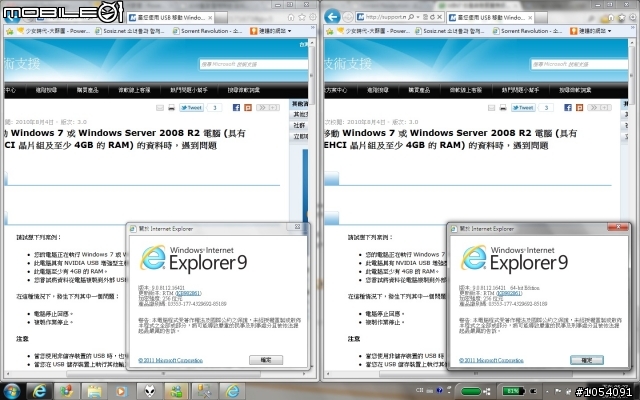Click Microsoft search box in left window
Viewport: 640px width, 400px height.
253,64
